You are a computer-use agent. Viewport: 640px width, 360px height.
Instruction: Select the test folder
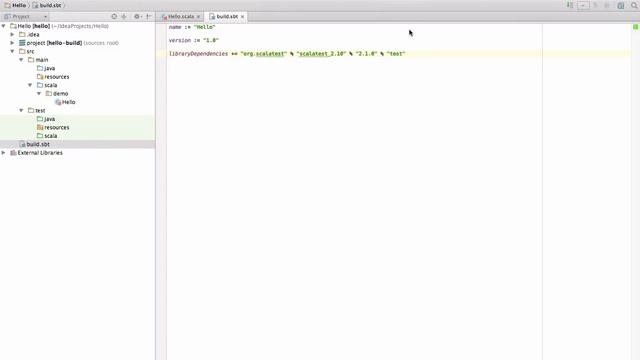(x=37, y=111)
